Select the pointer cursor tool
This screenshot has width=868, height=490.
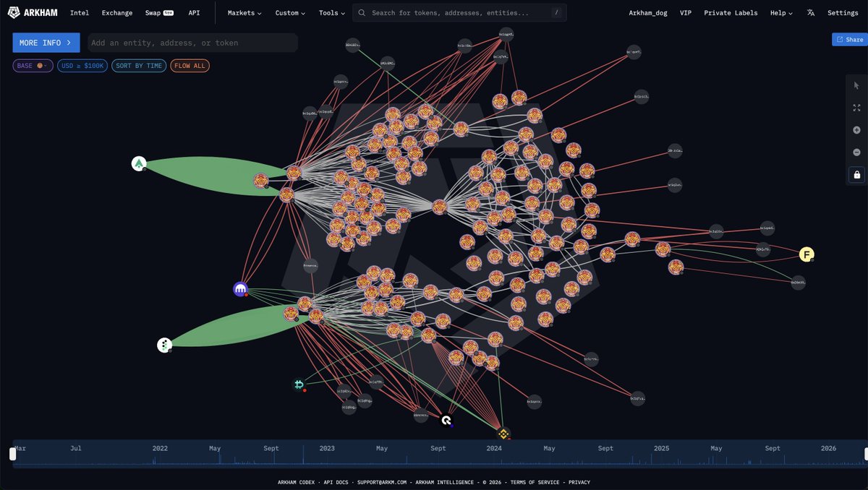(856, 85)
